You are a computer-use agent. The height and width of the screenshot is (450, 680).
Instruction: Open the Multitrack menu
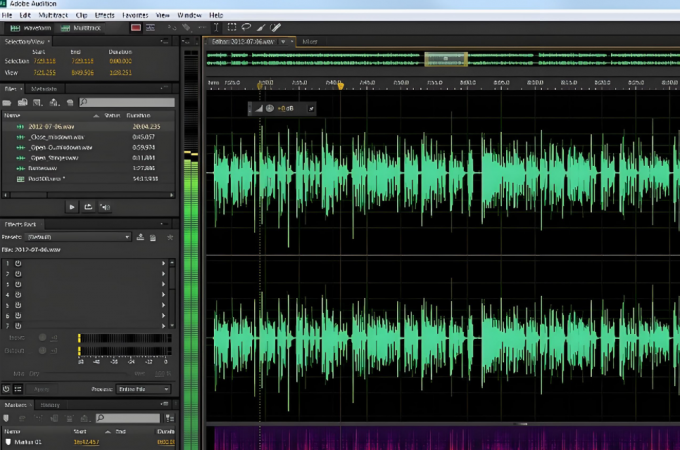point(53,15)
